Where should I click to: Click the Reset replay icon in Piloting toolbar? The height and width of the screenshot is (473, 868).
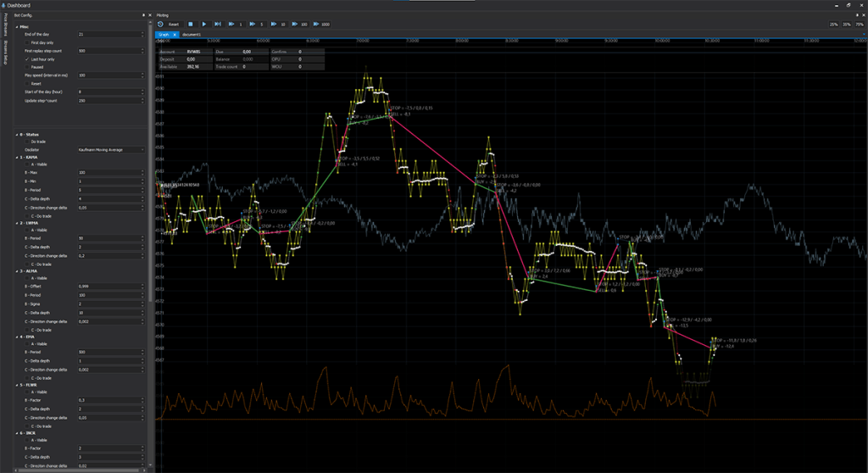[160, 24]
